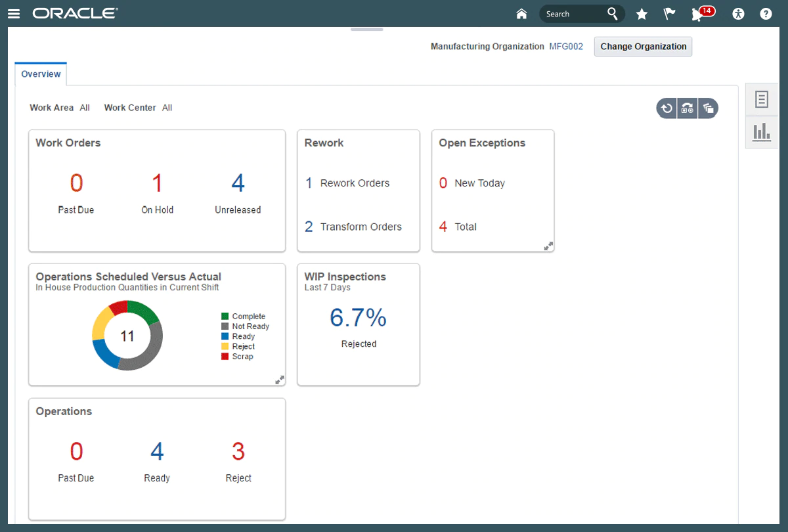This screenshot has height=532, width=788.
Task: Open the Help question mark icon
Action: 766,14
